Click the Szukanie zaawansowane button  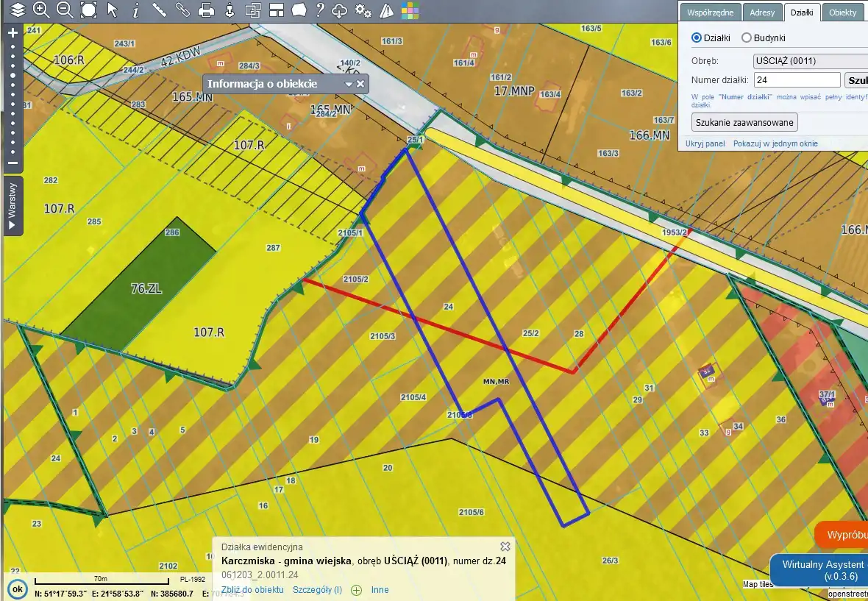744,122
